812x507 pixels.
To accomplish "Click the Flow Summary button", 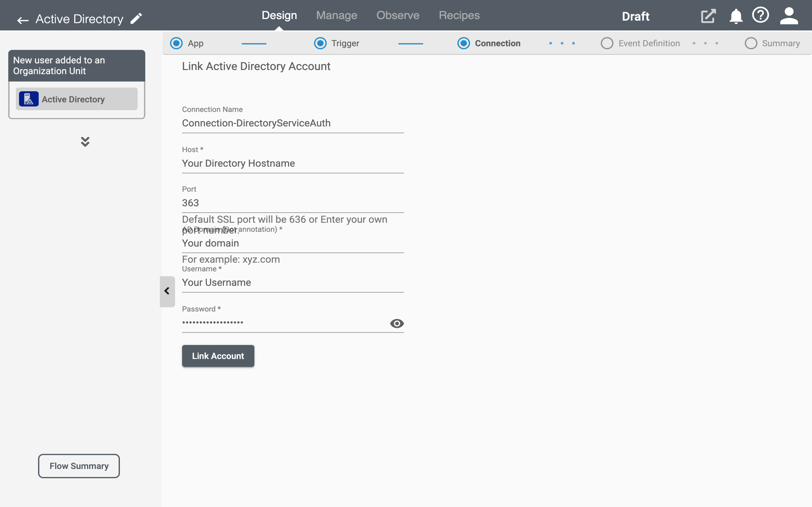I will coord(79,465).
